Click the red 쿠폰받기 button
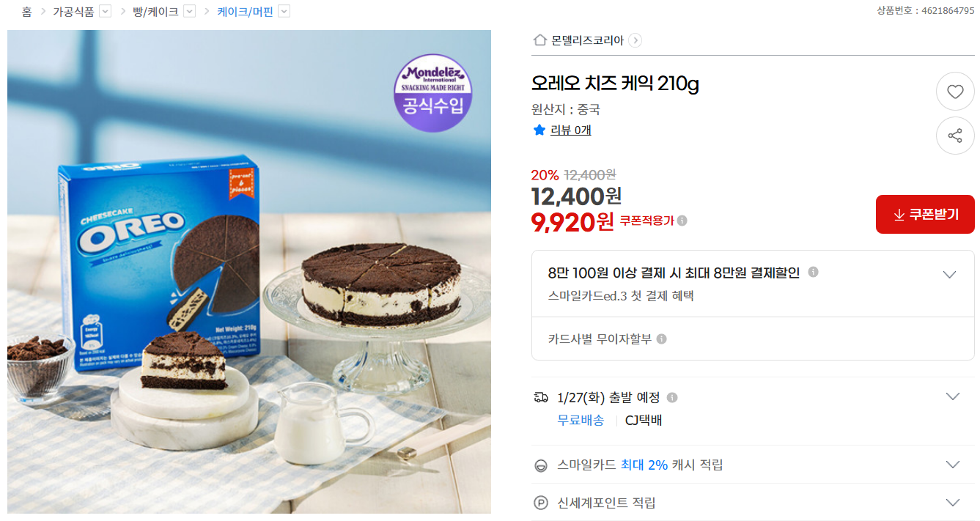 click(925, 214)
